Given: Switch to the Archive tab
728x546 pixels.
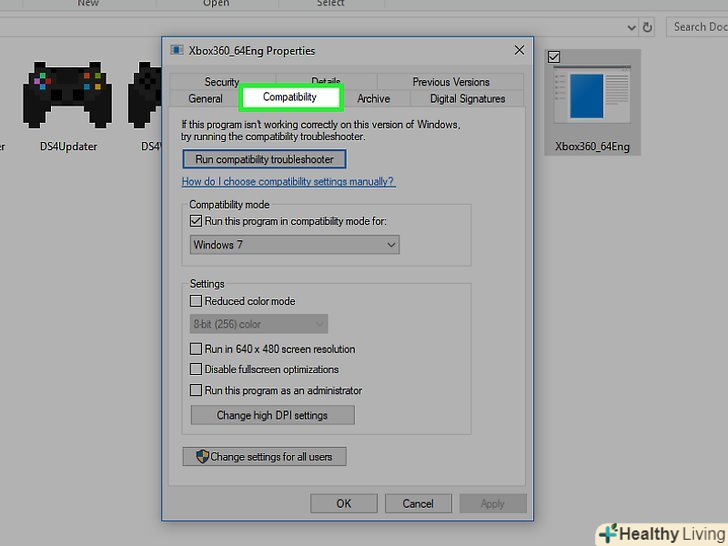Looking at the screenshot, I should [x=374, y=99].
